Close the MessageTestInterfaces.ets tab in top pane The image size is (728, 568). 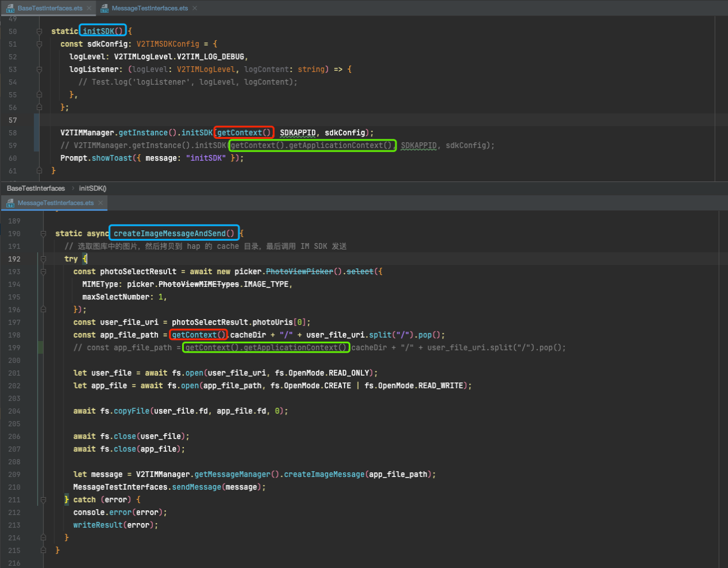pos(195,8)
